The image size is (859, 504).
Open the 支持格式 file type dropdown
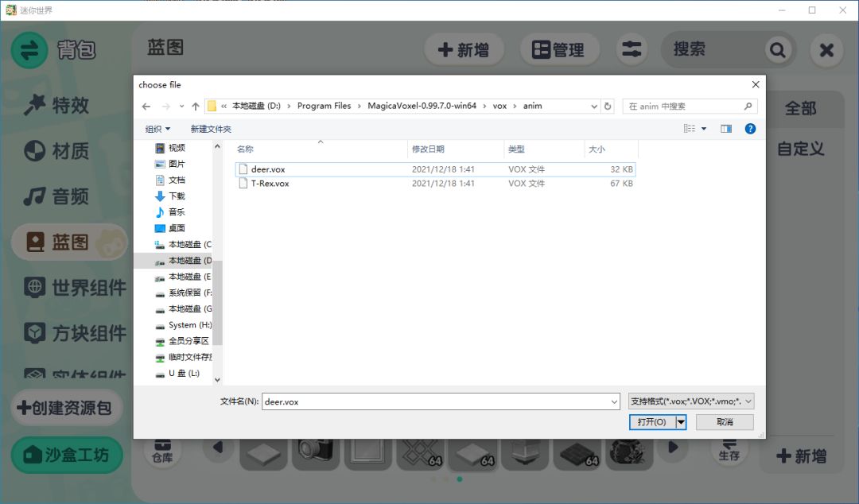pos(691,401)
